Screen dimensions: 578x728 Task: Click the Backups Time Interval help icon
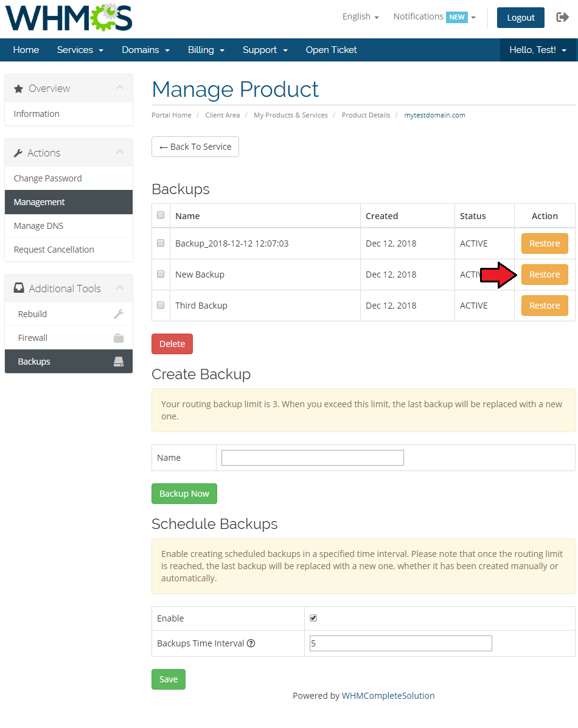click(251, 643)
